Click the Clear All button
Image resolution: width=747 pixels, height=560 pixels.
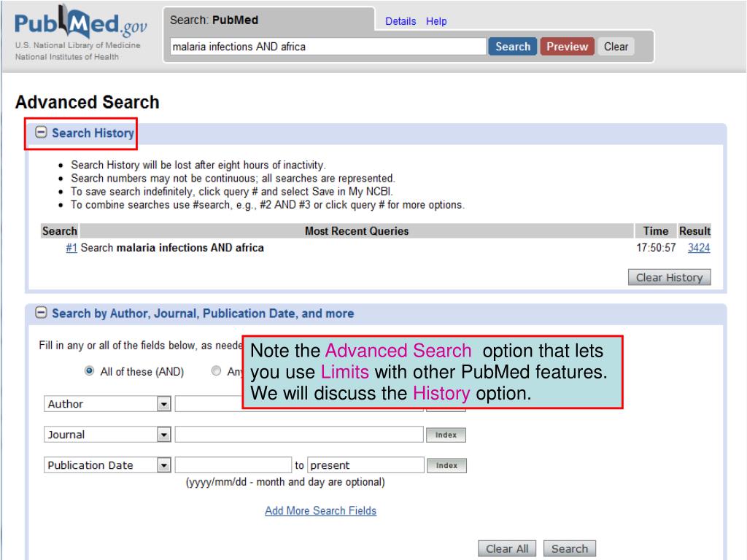coord(507,548)
